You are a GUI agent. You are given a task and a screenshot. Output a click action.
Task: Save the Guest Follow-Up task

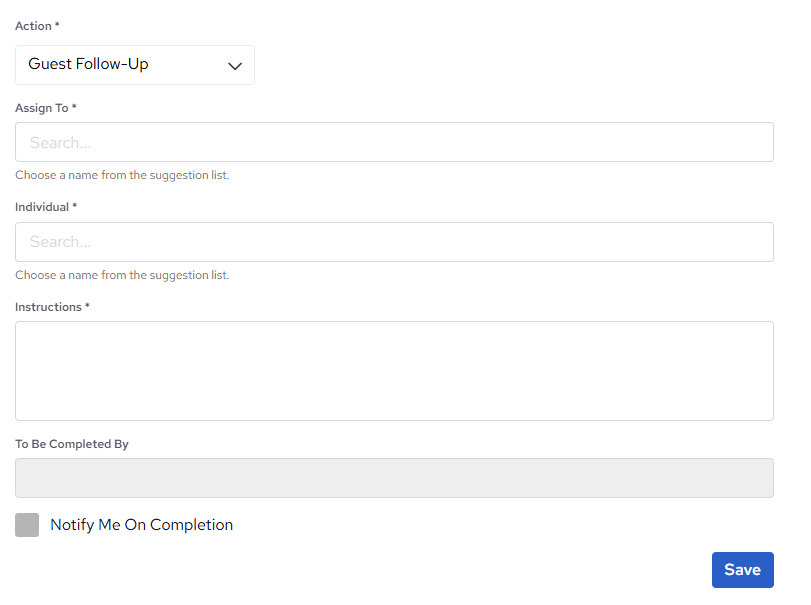pyautogui.click(x=742, y=569)
